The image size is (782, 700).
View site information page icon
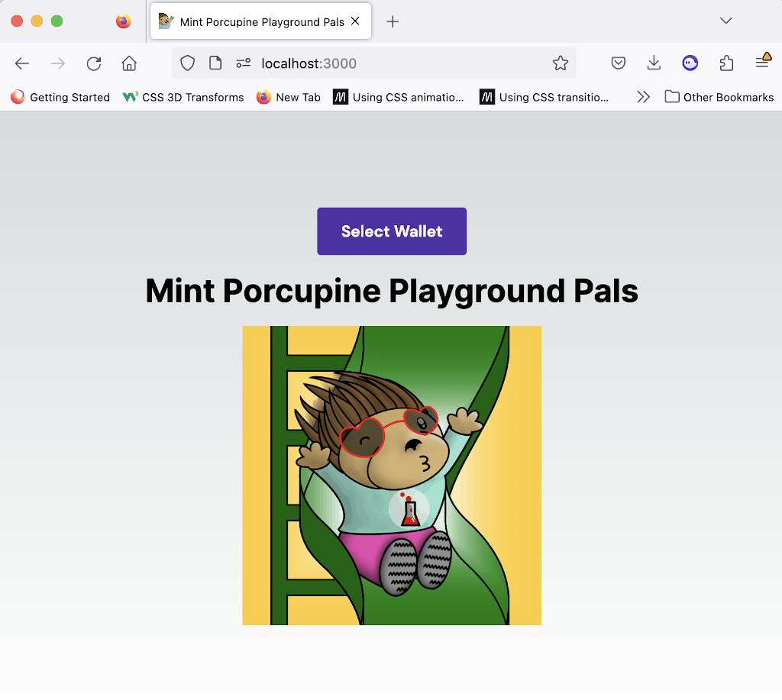pyautogui.click(x=215, y=63)
